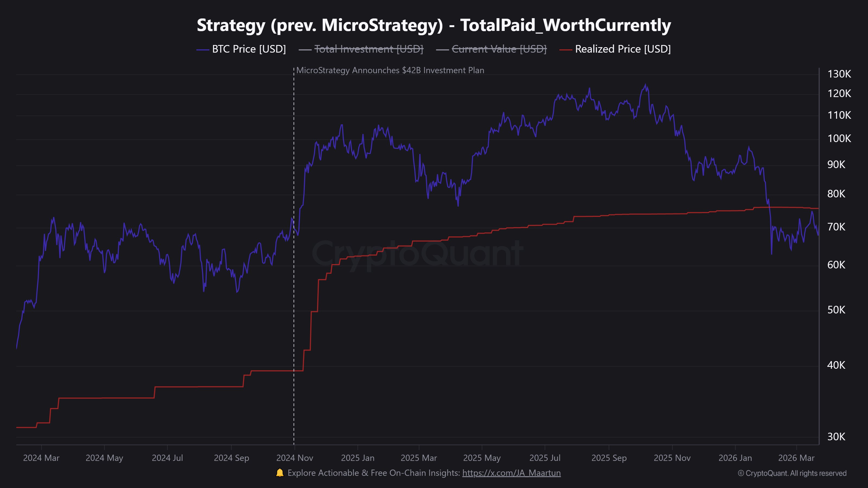868x488 pixels.
Task: Click the 110K y-axis label
Action: [x=839, y=115]
